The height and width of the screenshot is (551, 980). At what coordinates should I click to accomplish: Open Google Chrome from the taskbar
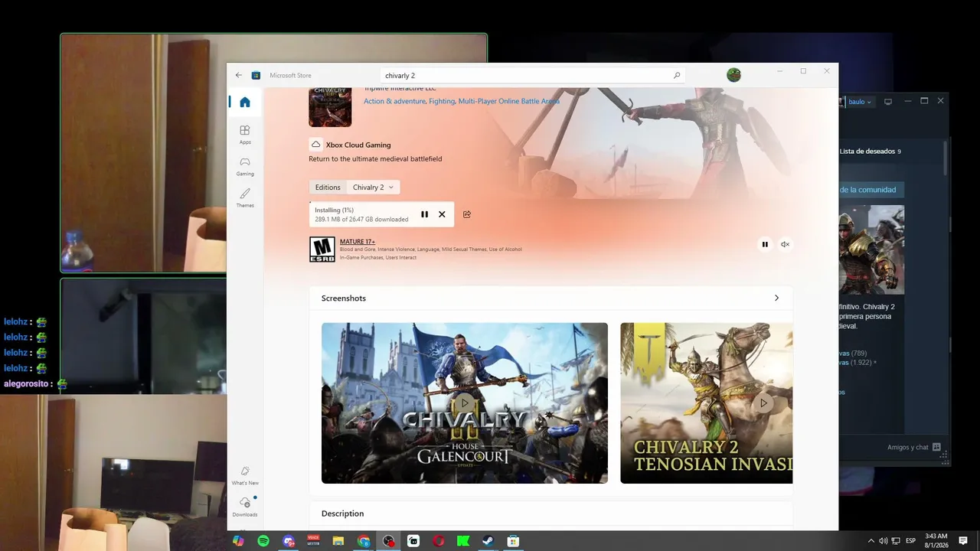coord(364,541)
